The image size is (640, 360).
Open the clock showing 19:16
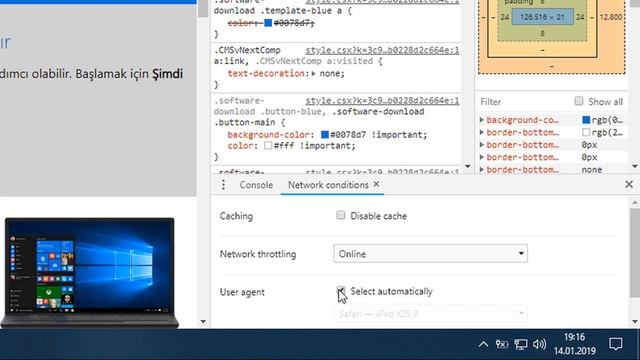[574, 337]
